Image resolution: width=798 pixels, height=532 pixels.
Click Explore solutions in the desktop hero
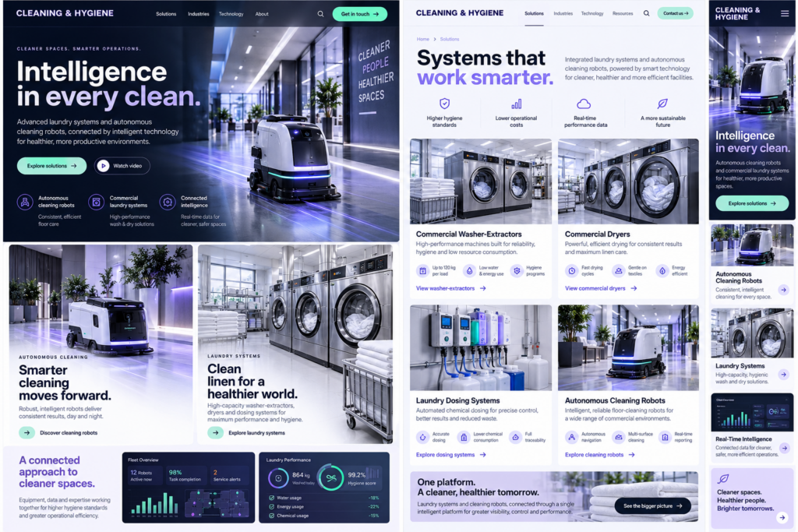point(51,166)
